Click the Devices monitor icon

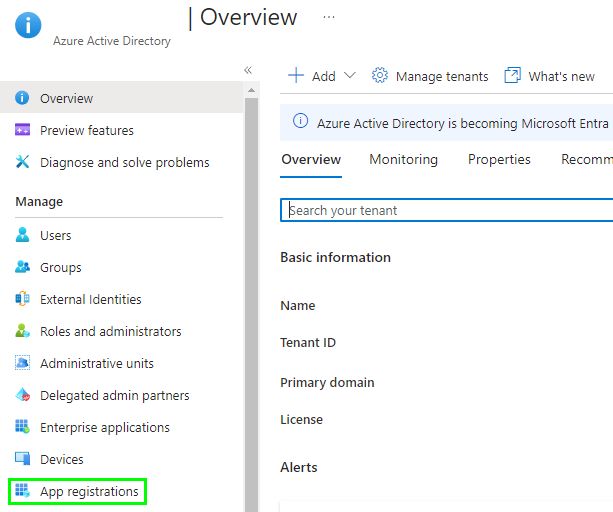click(22, 459)
